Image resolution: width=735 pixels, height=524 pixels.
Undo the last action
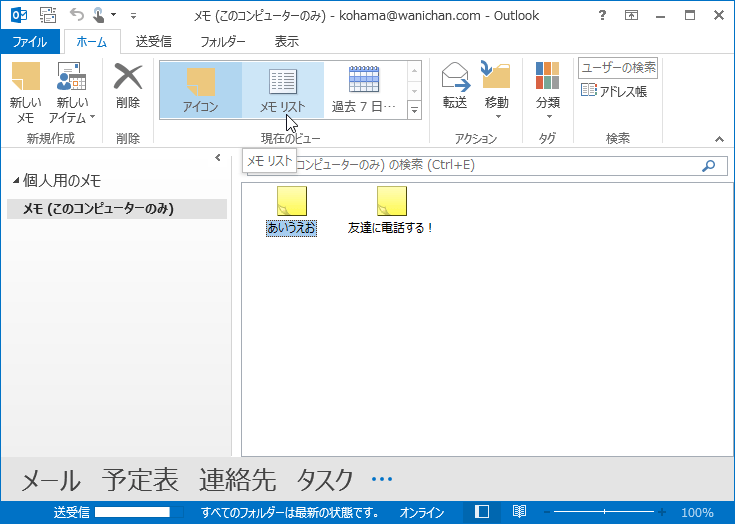pos(77,15)
